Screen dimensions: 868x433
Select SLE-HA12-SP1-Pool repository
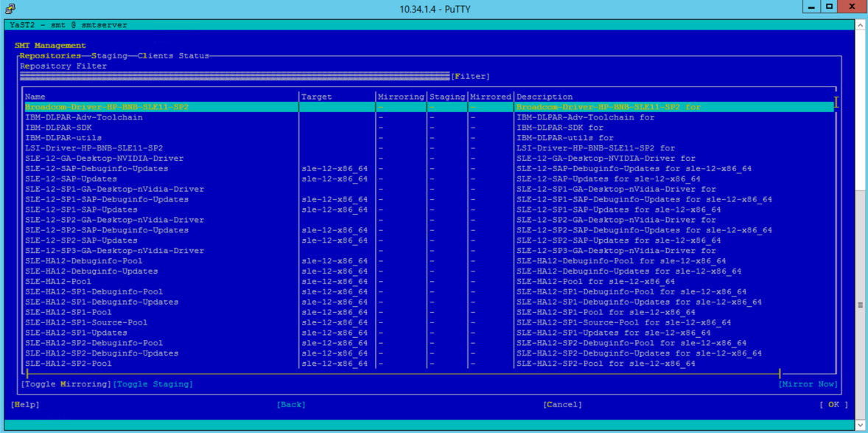(69, 312)
